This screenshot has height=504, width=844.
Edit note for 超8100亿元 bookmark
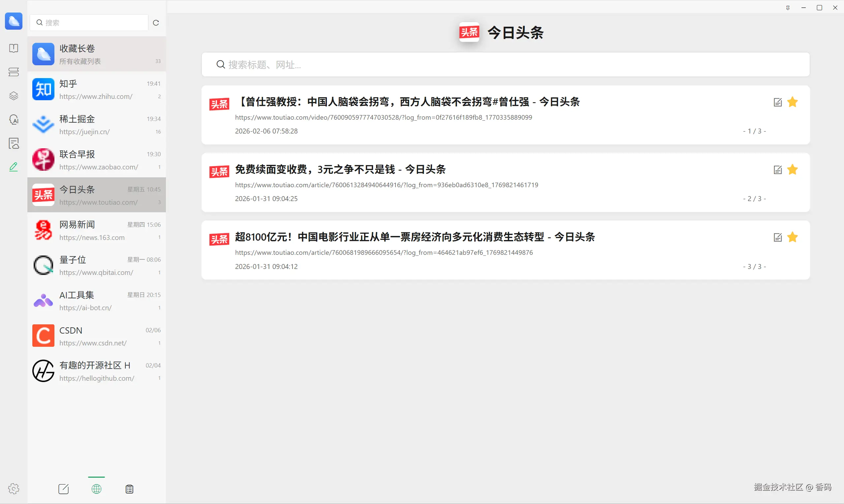point(778,237)
